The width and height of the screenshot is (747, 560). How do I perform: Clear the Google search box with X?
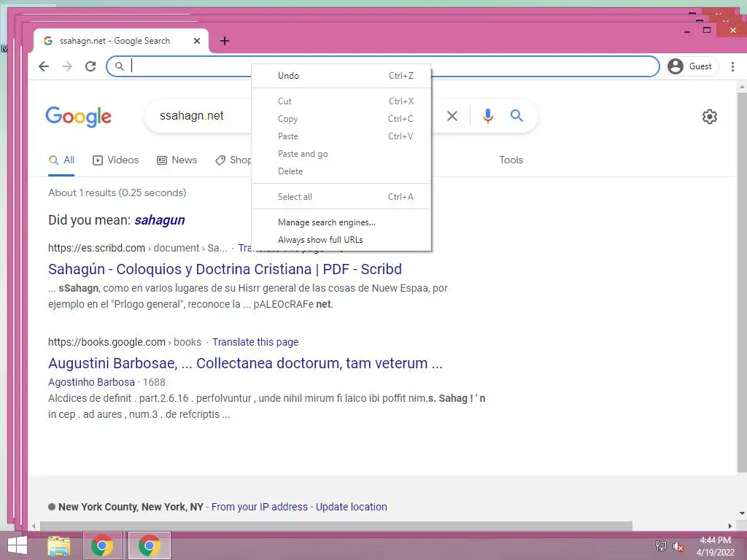click(452, 116)
